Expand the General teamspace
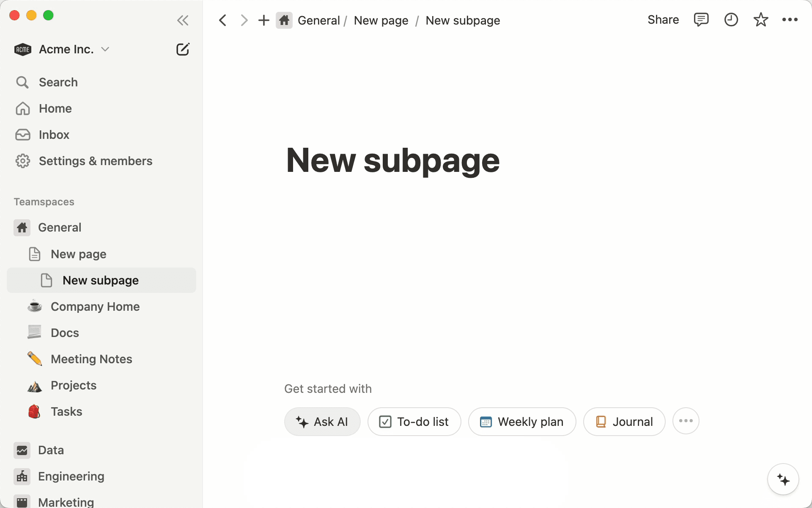Screen dimensions: 812x508 click(x=101, y=228)
